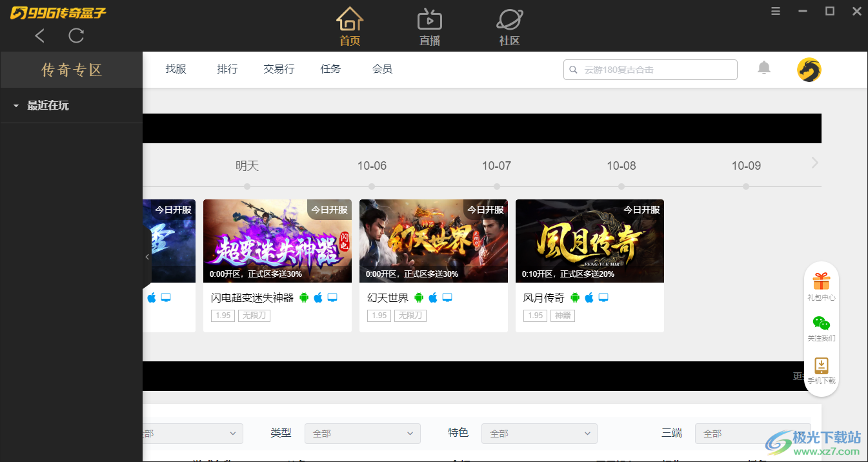Screen dimensions: 868x462
Task: Select the 10-09 date on the timeline
Action: [746, 166]
